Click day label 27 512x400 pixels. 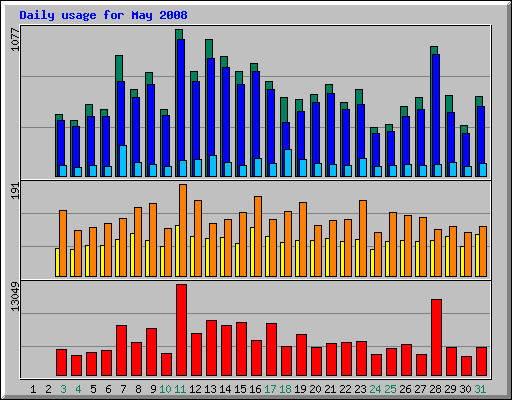420,389
